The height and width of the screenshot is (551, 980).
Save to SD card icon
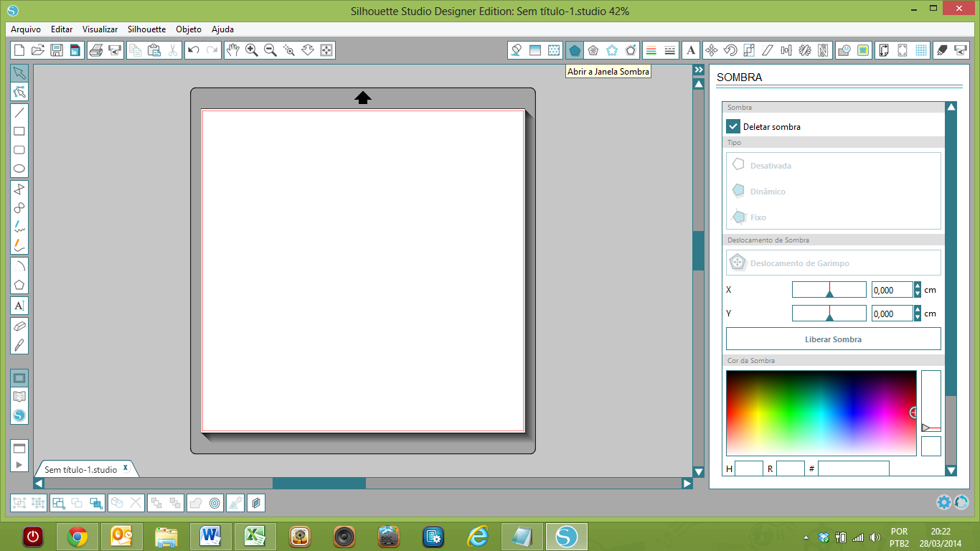click(74, 50)
